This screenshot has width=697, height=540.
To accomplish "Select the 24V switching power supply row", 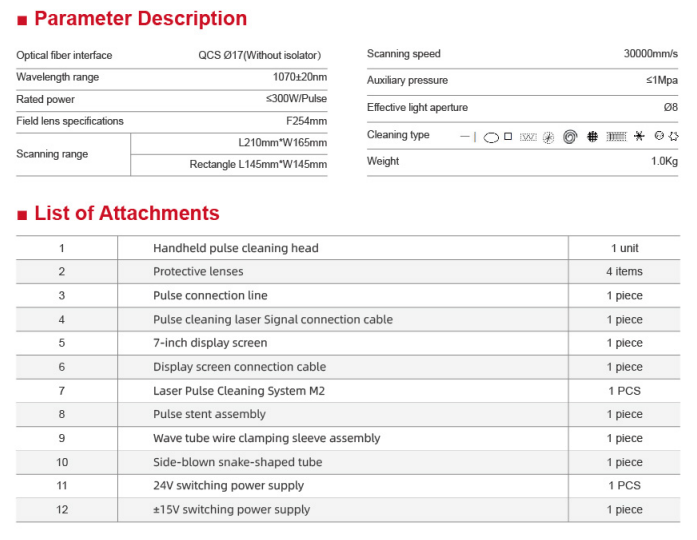I will pos(230,486).
